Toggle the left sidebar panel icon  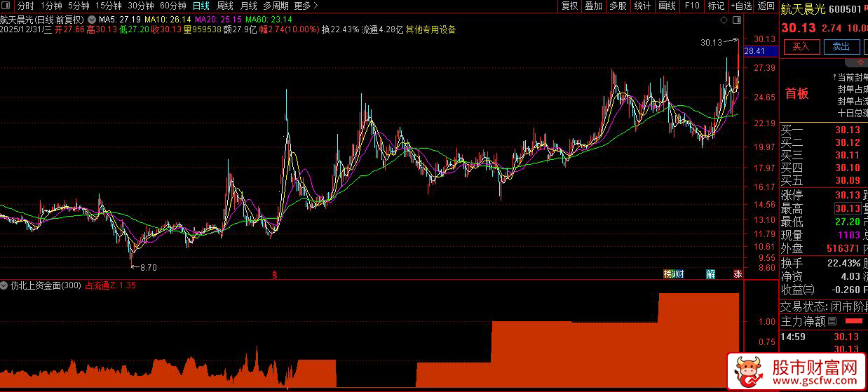[6, 6]
